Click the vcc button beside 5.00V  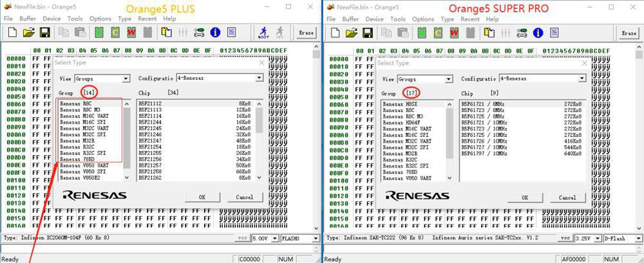pos(242,238)
